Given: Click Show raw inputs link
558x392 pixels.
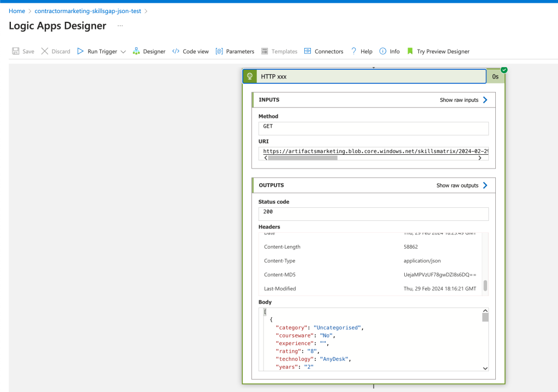Looking at the screenshot, I should [x=459, y=100].
